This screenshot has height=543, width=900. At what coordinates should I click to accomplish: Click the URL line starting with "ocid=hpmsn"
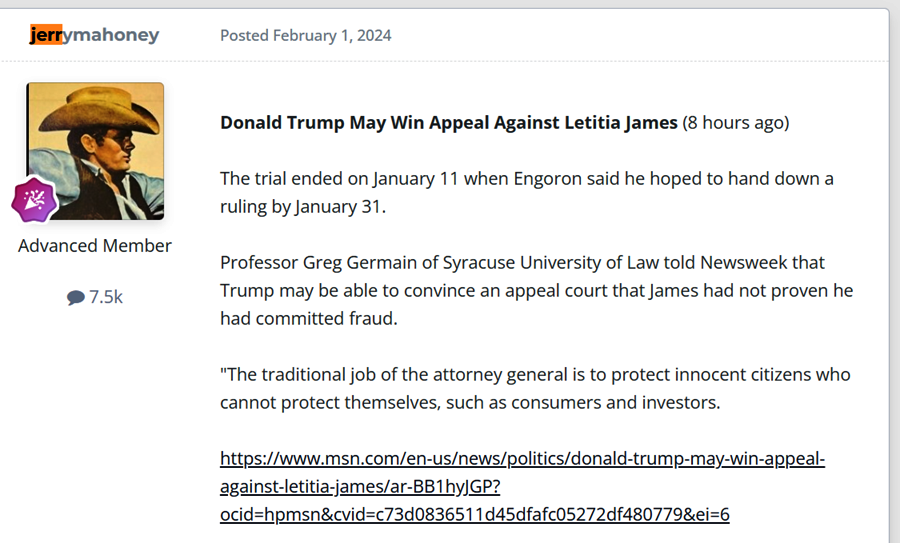[x=474, y=514]
